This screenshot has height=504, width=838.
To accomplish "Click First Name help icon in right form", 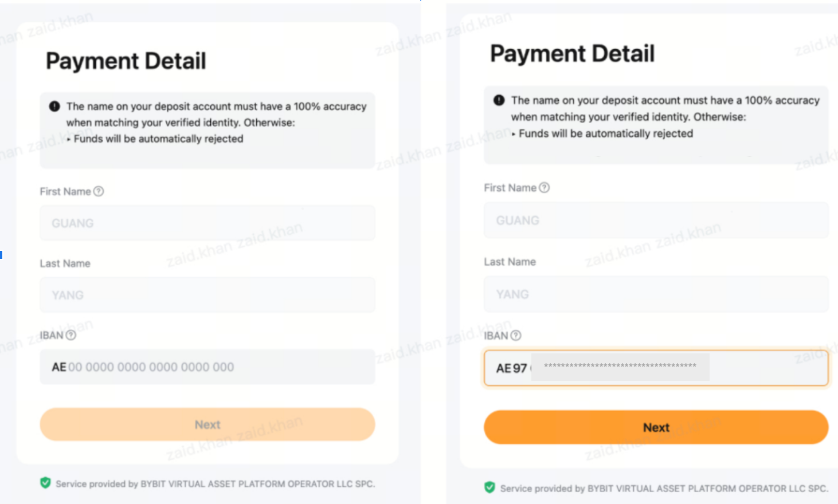I will [x=545, y=187].
